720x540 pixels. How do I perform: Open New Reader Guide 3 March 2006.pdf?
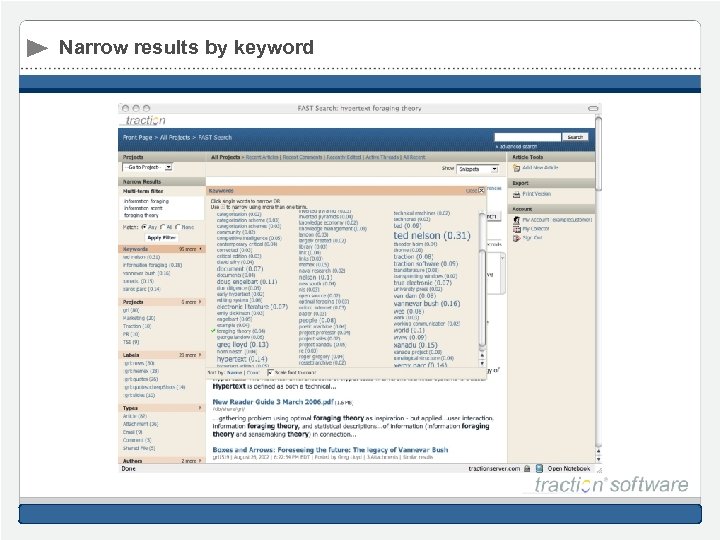[x=273, y=402]
